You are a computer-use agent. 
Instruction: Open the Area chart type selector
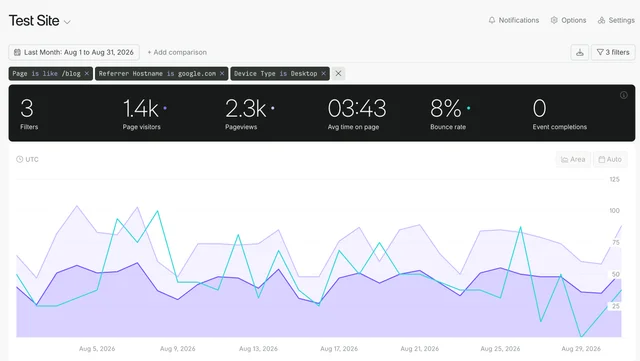coord(573,159)
